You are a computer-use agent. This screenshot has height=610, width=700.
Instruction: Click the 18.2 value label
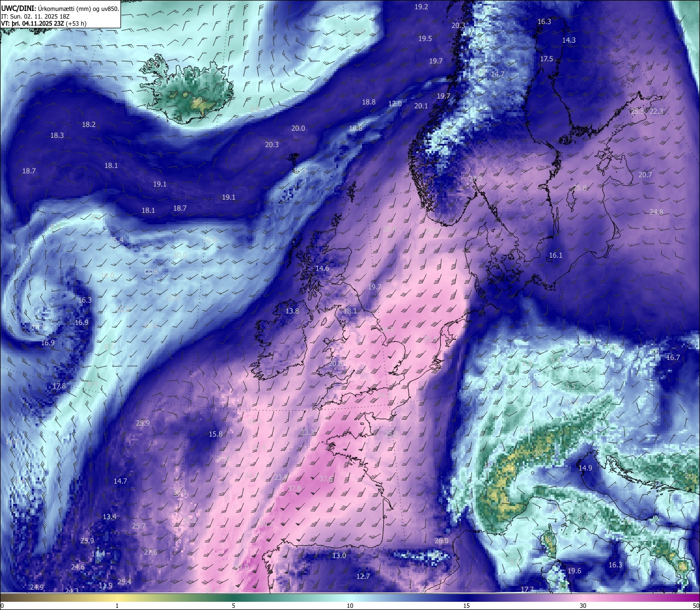pyautogui.click(x=89, y=124)
